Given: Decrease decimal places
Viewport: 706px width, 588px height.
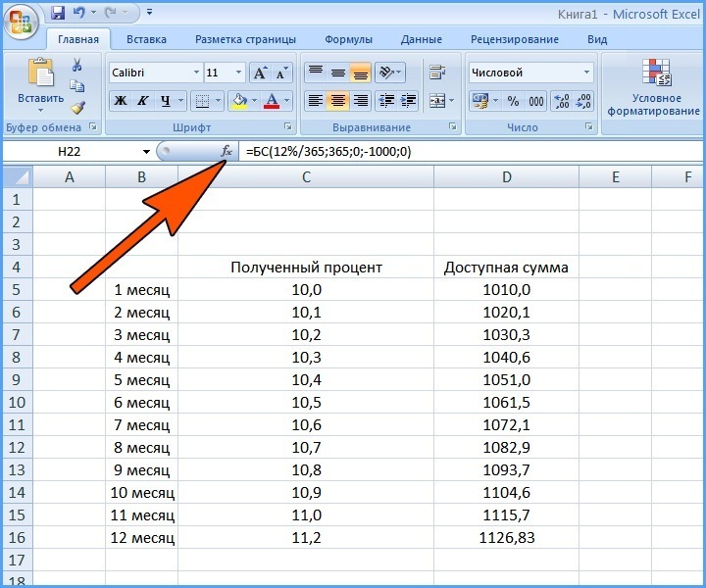Looking at the screenshot, I should [x=582, y=101].
